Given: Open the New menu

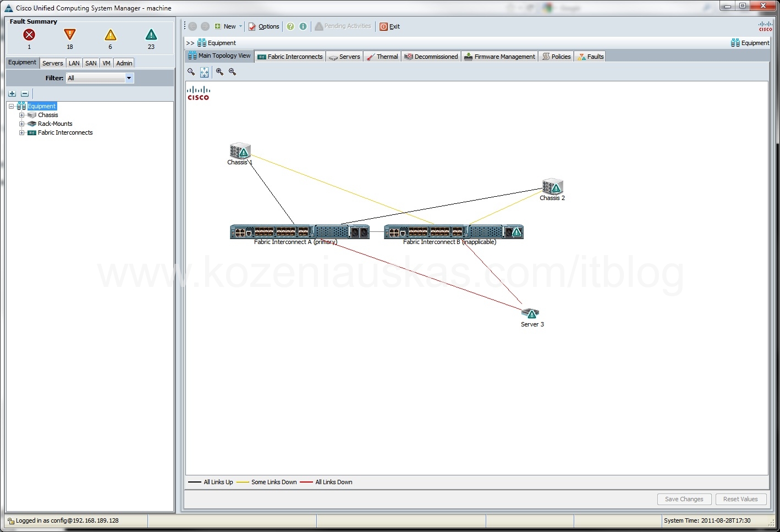Looking at the screenshot, I should 228,26.
